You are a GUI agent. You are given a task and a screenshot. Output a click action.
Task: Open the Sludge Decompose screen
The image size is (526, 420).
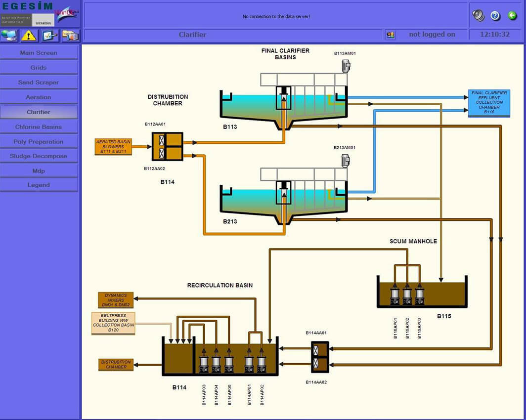(39, 156)
